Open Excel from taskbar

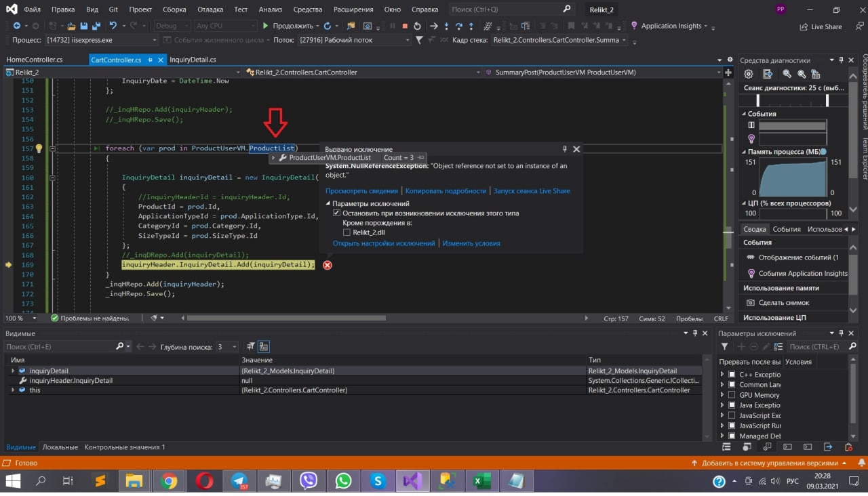(x=481, y=481)
